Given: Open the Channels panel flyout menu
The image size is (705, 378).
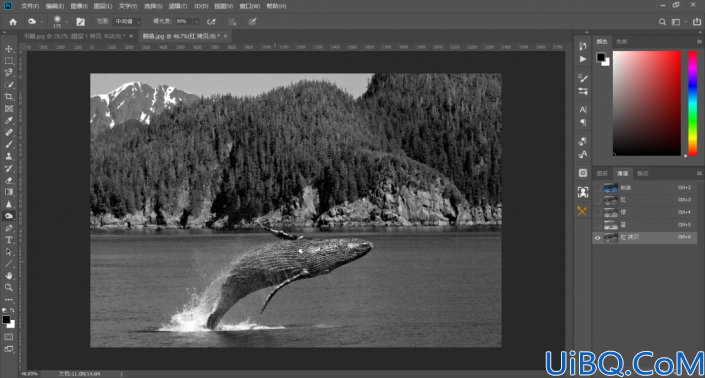Looking at the screenshot, I should [699, 173].
